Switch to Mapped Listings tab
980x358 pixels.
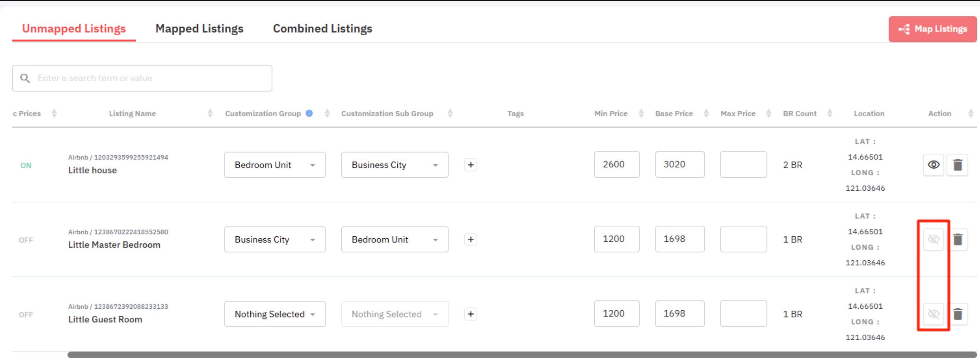click(200, 28)
